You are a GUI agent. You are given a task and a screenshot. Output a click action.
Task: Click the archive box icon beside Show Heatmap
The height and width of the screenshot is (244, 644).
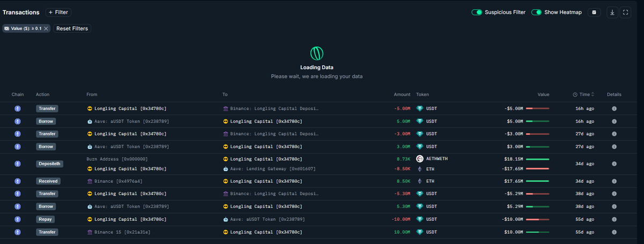point(594,12)
